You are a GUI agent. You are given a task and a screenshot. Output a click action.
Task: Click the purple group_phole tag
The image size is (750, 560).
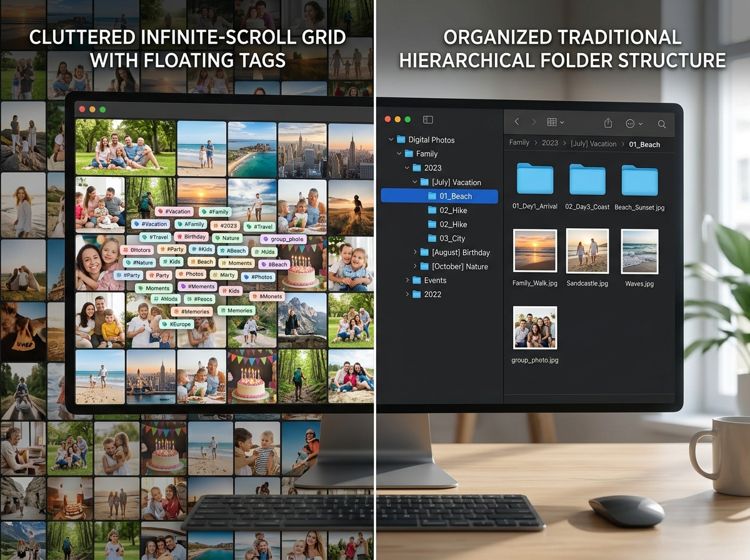coord(283,239)
